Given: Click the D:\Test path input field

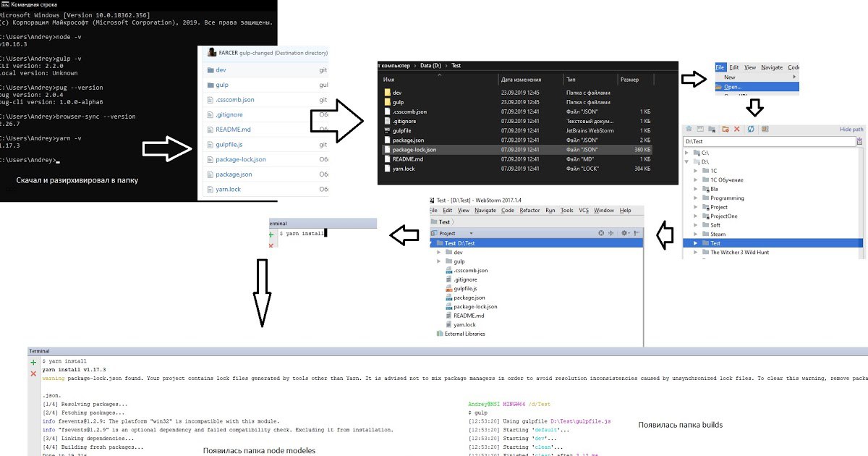Looking at the screenshot, I should tap(769, 141).
